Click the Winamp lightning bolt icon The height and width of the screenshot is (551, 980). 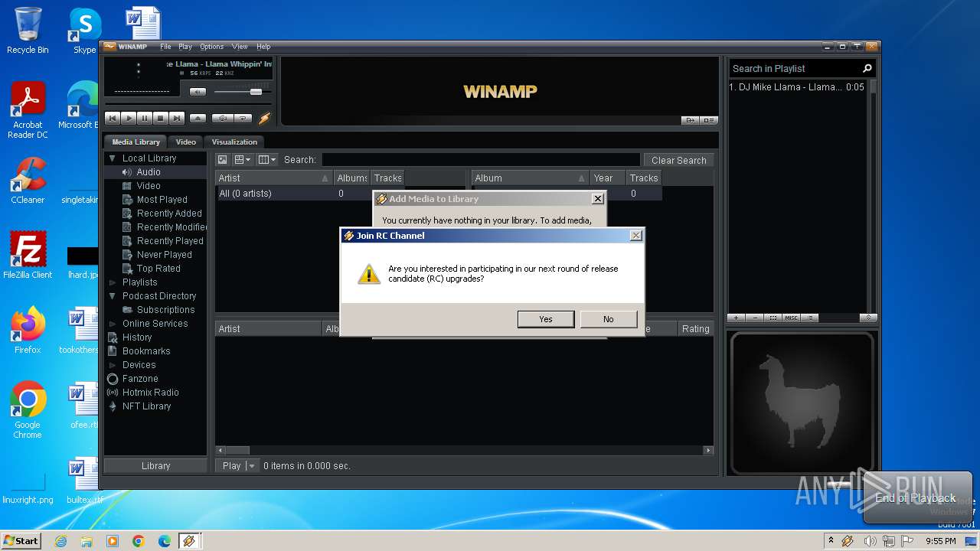(x=264, y=119)
